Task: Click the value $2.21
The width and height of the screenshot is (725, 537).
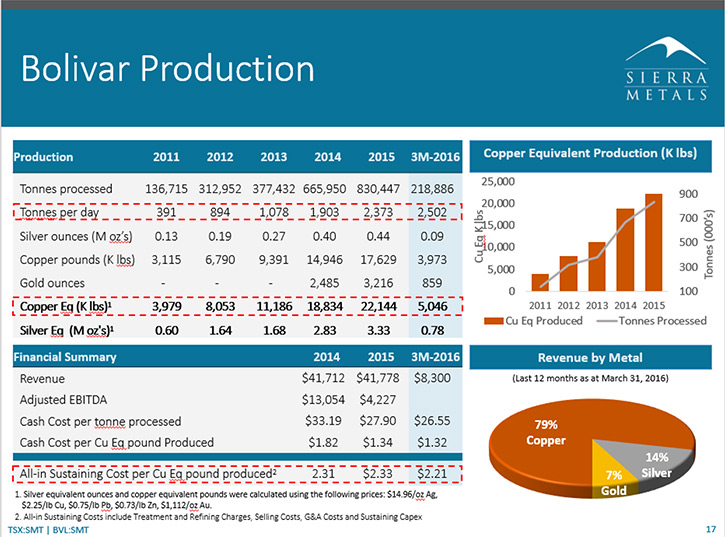Action: [432, 474]
